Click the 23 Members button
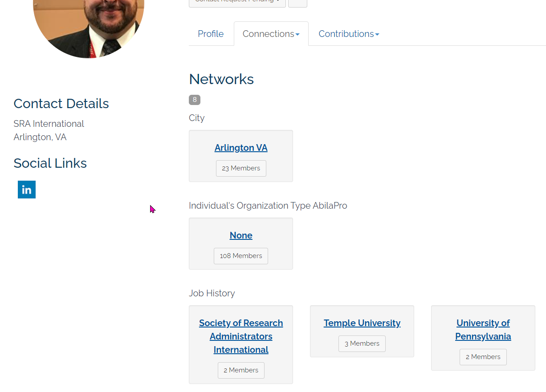The height and width of the screenshot is (392, 546). point(241,168)
